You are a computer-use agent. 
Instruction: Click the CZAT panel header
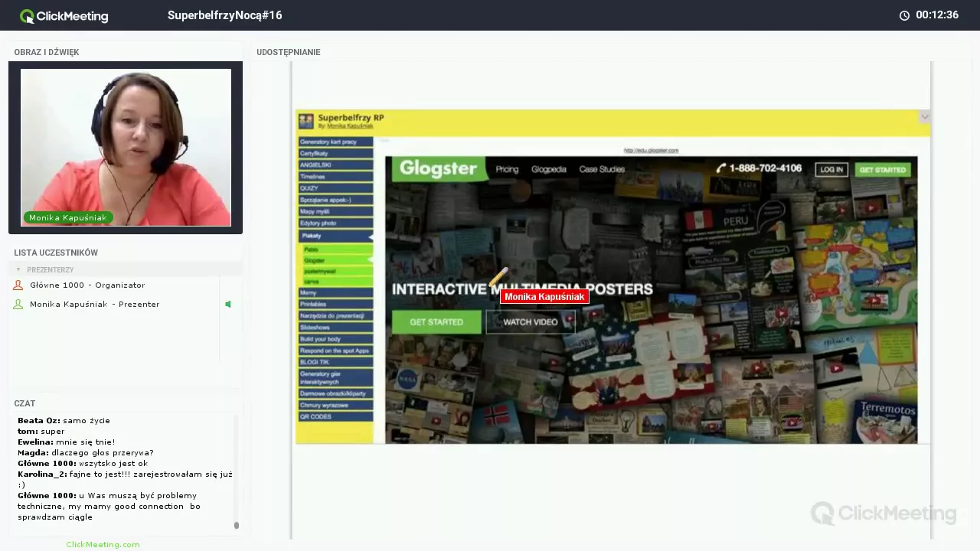point(24,403)
